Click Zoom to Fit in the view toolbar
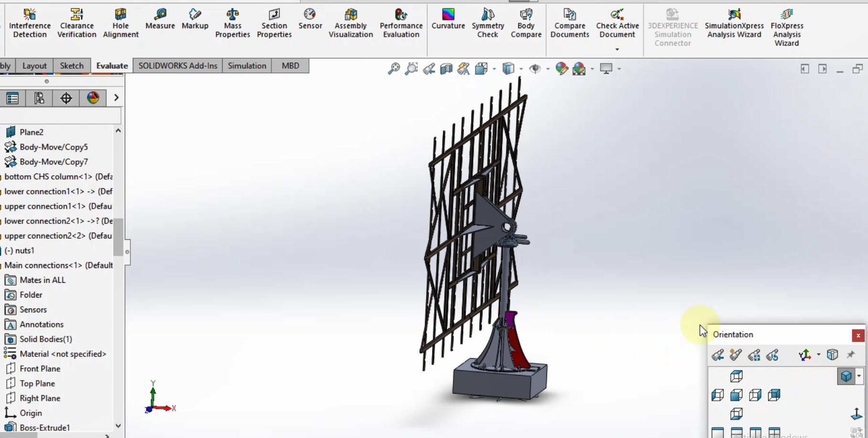This screenshot has height=438, width=868. (394, 69)
